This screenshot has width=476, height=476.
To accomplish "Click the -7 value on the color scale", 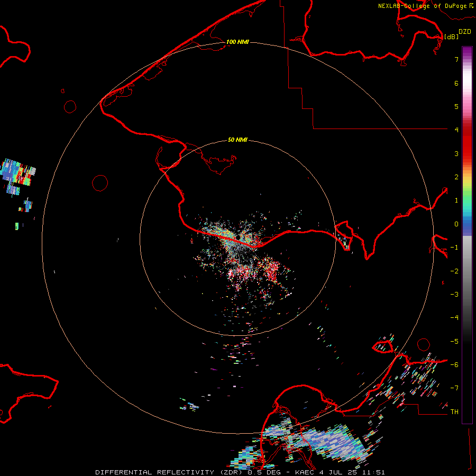I will coord(454,388).
